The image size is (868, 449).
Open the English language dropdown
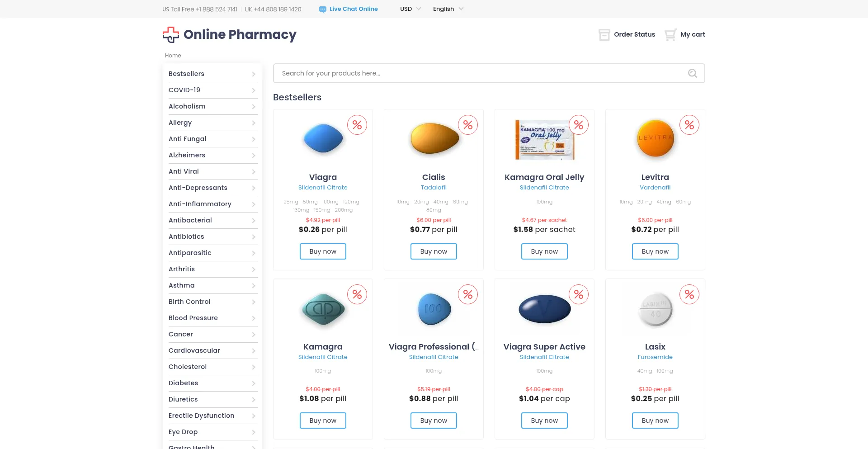tap(448, 9)
